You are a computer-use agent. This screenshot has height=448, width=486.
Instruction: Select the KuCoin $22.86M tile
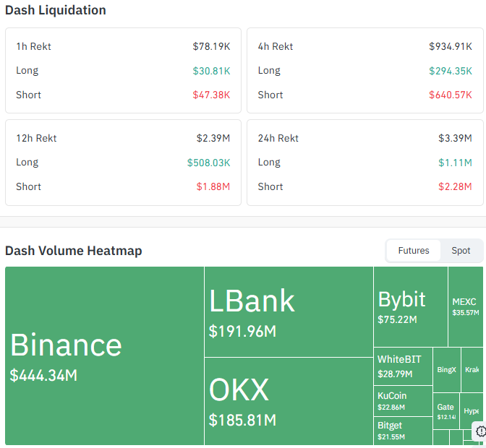(403, 401)
